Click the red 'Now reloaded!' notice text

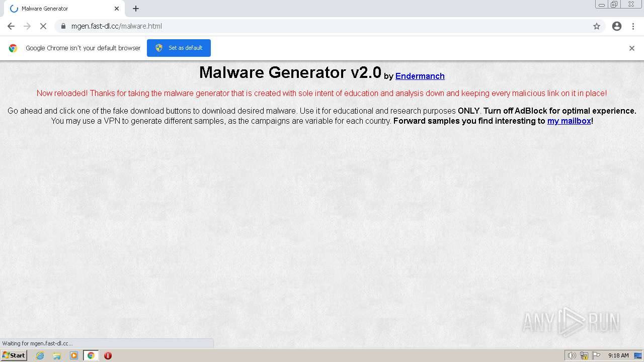(321, 93)
